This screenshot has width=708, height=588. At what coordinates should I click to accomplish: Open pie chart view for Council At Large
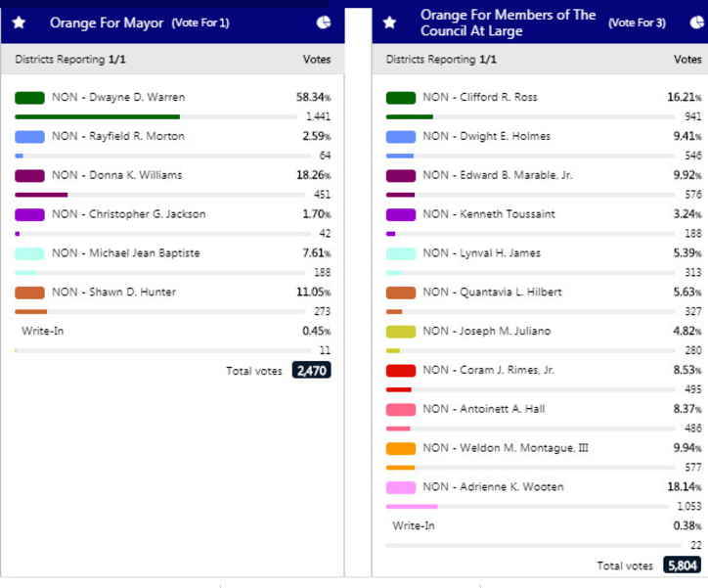tap(694, 23)
